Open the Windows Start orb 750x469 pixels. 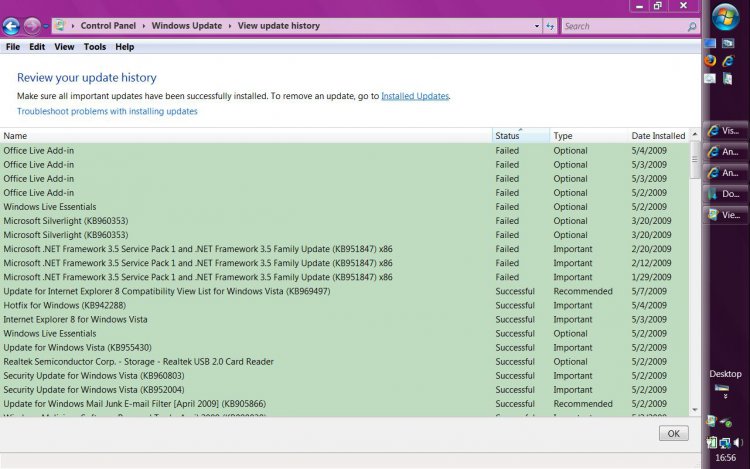coord(725,17)
